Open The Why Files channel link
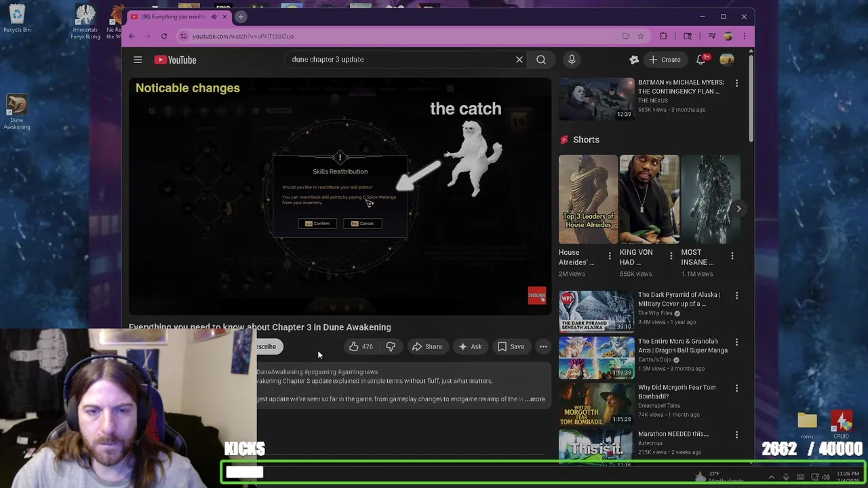The height and width of the screenshot is (488, 868). point(655,313)
